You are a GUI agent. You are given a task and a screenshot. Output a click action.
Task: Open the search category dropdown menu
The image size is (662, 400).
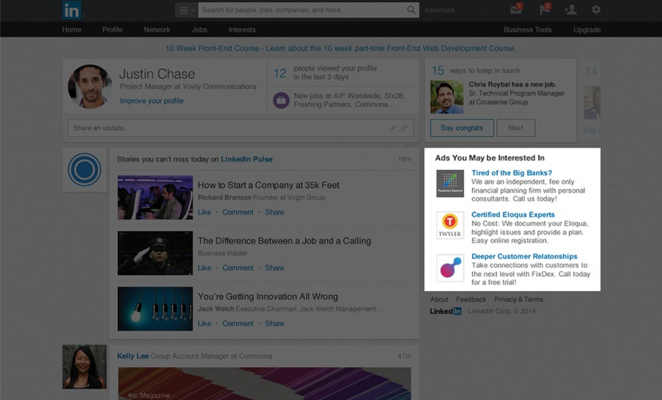point(187,10)
